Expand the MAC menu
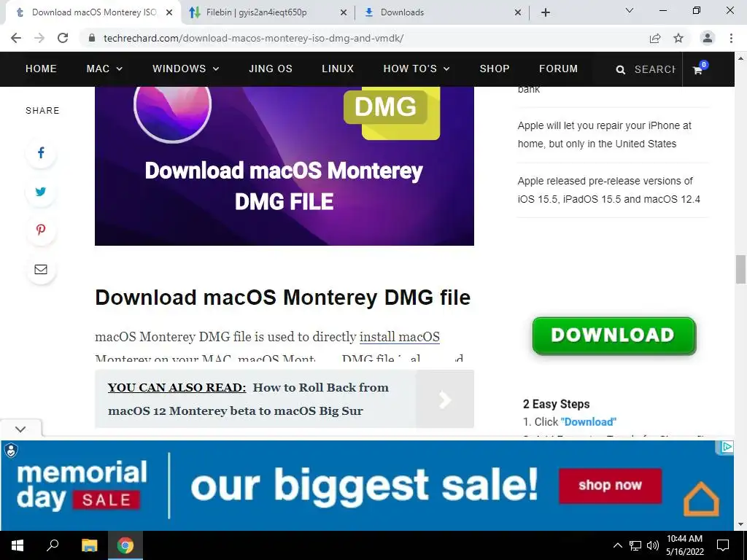The image size is (747, 560). click(x=104, y=69)
